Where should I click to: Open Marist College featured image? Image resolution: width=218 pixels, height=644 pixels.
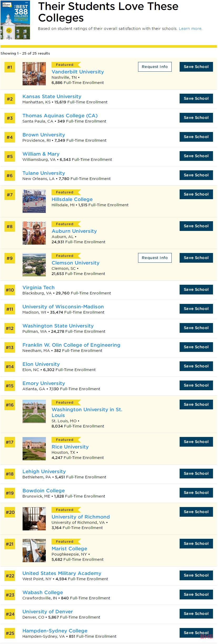point(34,551)
